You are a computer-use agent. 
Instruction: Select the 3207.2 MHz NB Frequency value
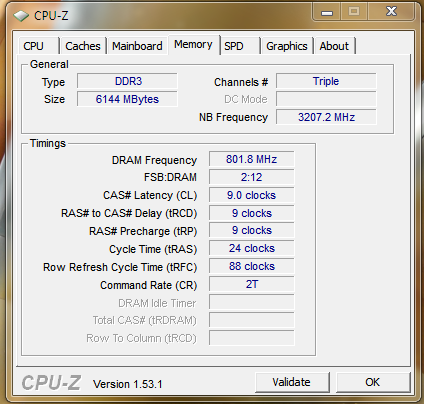tap(326, 117)
